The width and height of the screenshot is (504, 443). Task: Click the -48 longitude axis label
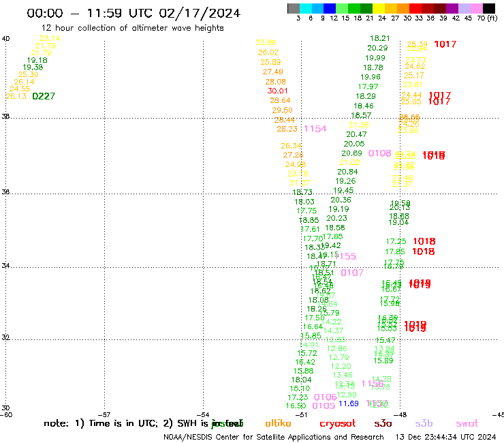400,414
